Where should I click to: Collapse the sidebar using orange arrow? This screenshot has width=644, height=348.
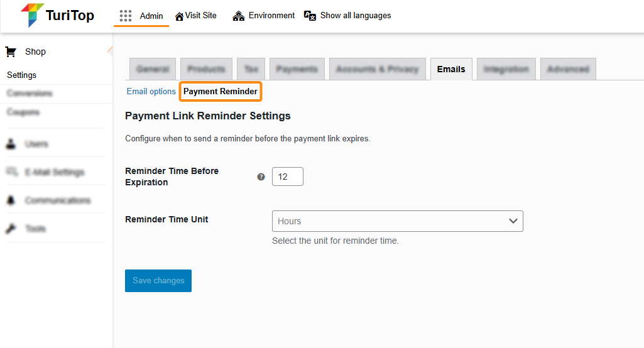click(x=110, y=51)
